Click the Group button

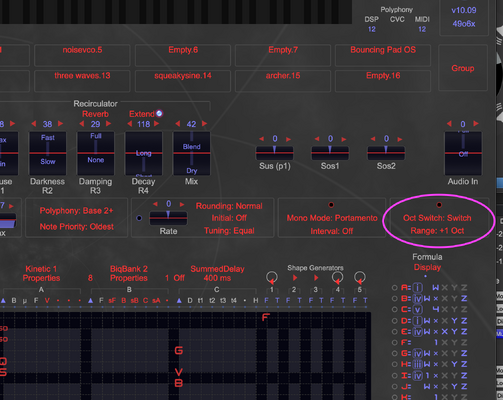[463, 68]
